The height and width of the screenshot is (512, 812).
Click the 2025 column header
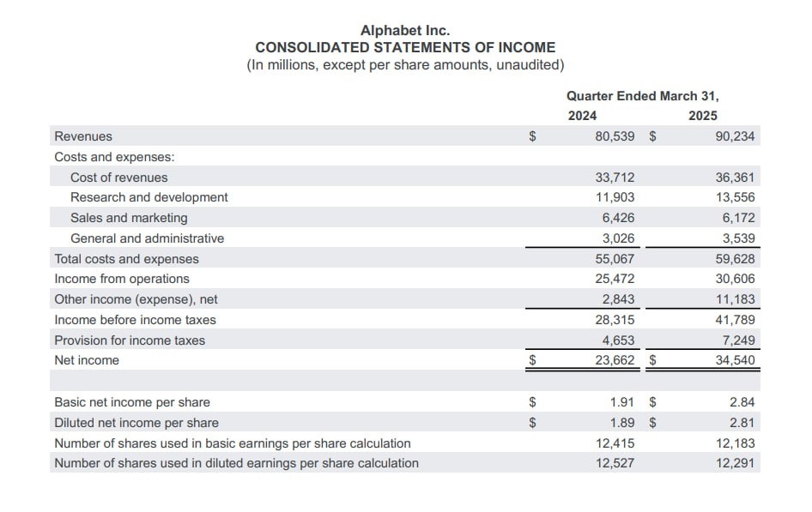tap(702, 116)
